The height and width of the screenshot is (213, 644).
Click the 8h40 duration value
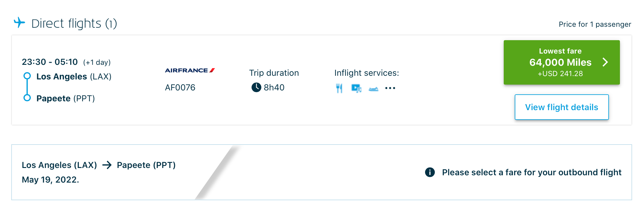[274, 88]
